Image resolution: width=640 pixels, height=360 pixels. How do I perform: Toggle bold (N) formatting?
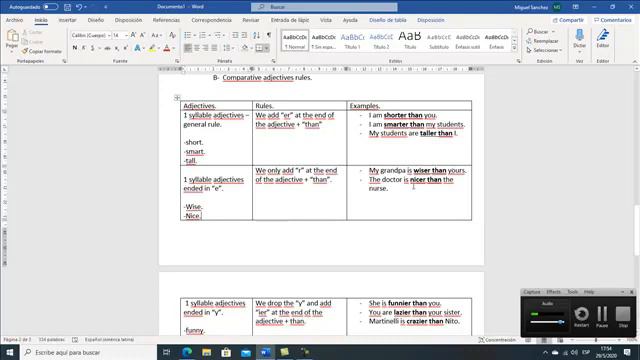point(75,48)
